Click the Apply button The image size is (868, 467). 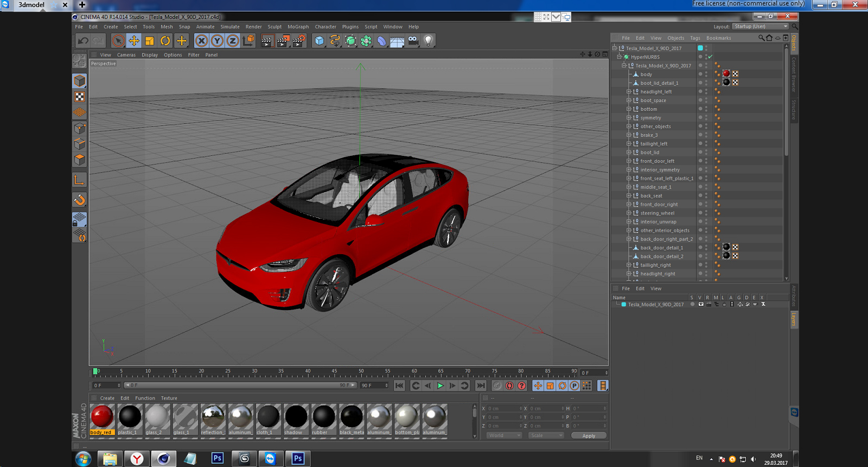coord(589,436)
